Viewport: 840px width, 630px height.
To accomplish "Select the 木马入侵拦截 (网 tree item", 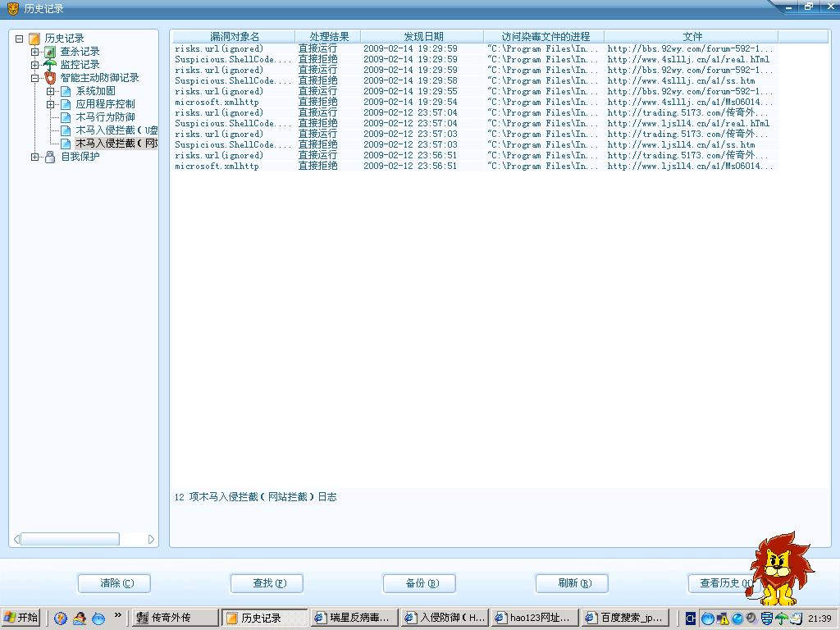I will 116,144.
